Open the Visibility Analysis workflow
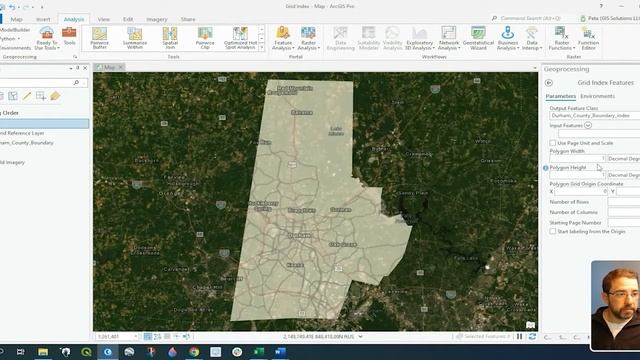 tap(392, 38)
